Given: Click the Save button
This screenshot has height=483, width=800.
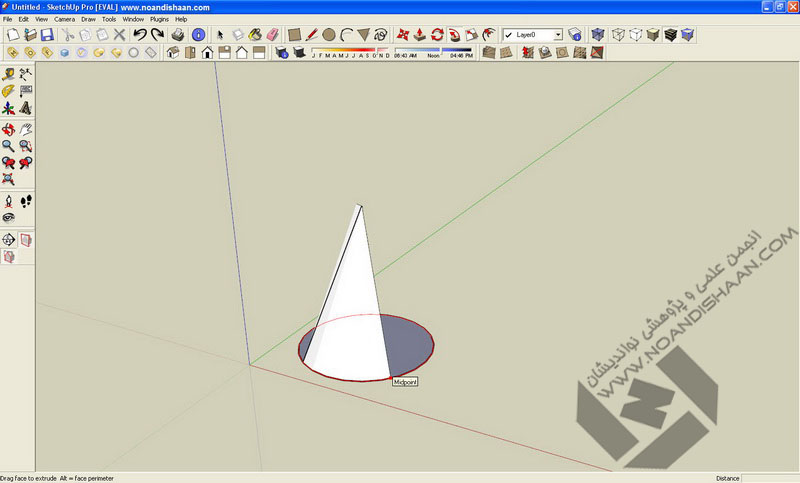Looking at the screenshot, I should click(47, 35).
